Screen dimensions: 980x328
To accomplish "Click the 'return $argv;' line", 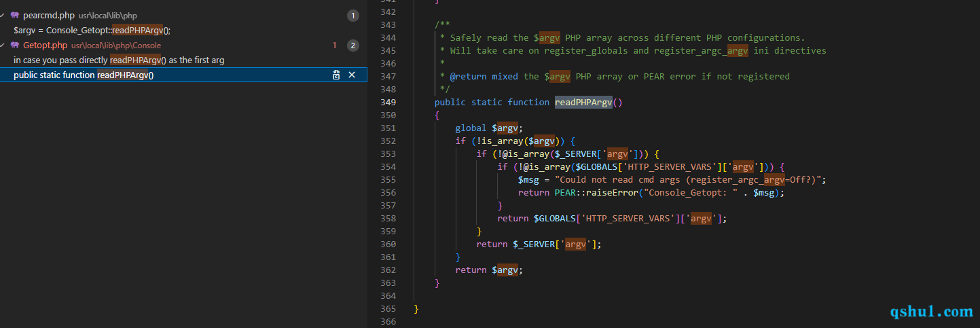I will point(489,270).
